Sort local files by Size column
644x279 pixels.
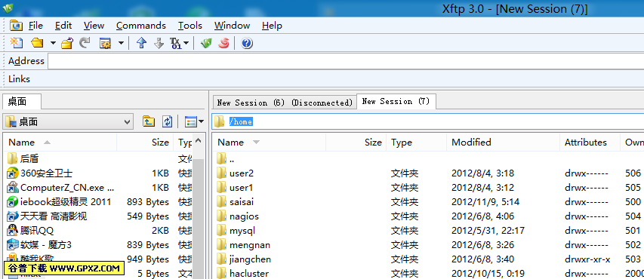(x=145, y=143)
